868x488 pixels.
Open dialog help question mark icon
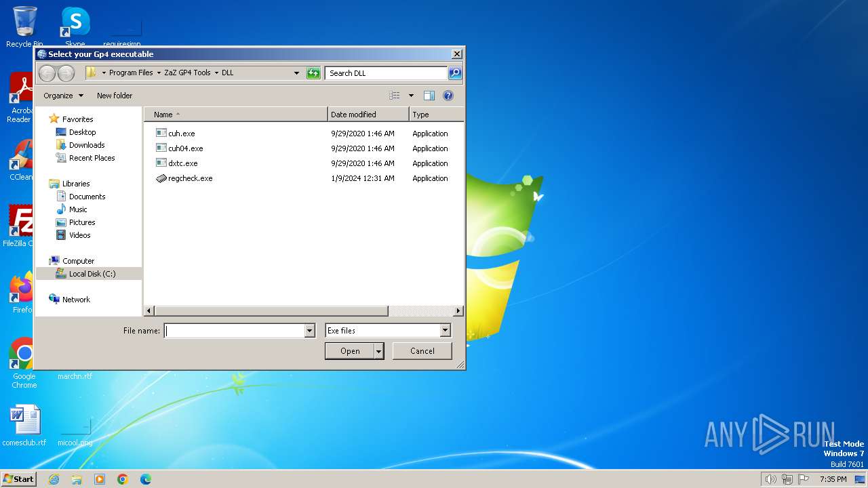click(x=448, y=96)
